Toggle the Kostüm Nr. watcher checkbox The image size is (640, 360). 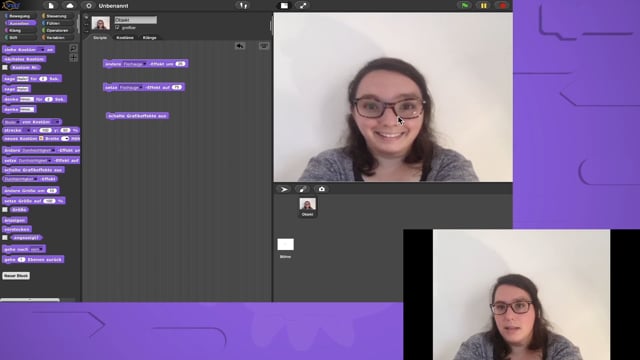point(5,67)
